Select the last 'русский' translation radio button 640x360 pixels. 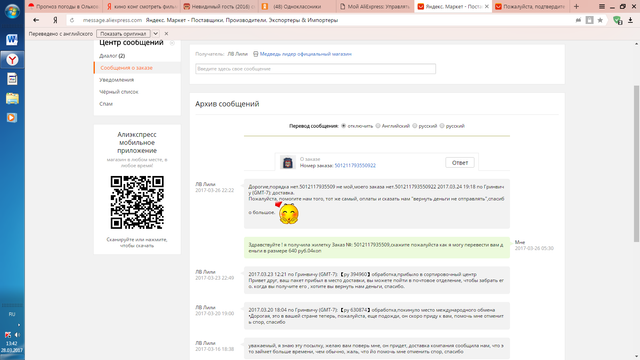(442, 126)
